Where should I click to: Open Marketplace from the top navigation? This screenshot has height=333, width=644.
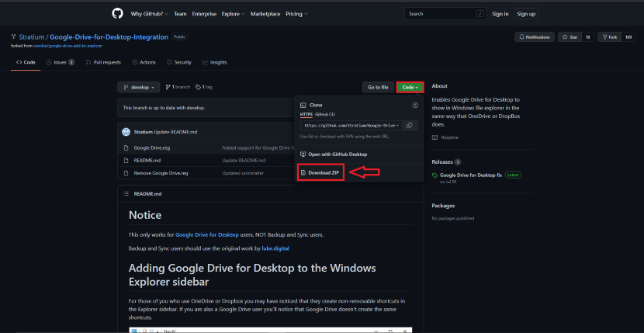click(265, 13)
